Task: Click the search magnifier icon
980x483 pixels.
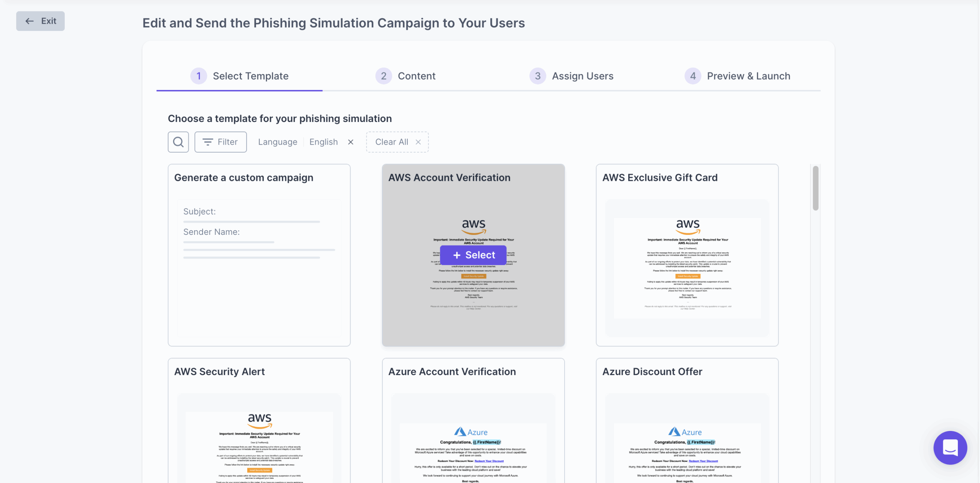Action: (178, 142)
